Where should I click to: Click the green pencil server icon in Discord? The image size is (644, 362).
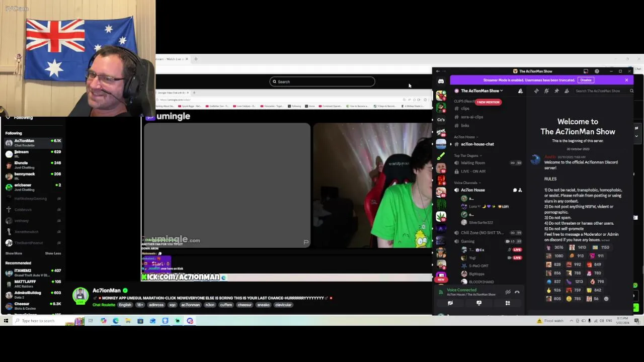[441, 156]
